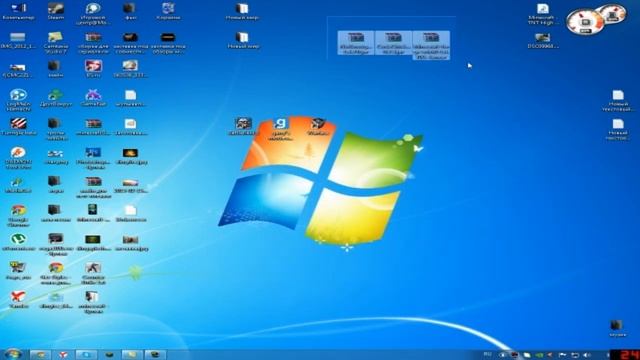Select the LogMeIn Hamachi shortcut
This screenshot has height=360, width=640.
18,100
